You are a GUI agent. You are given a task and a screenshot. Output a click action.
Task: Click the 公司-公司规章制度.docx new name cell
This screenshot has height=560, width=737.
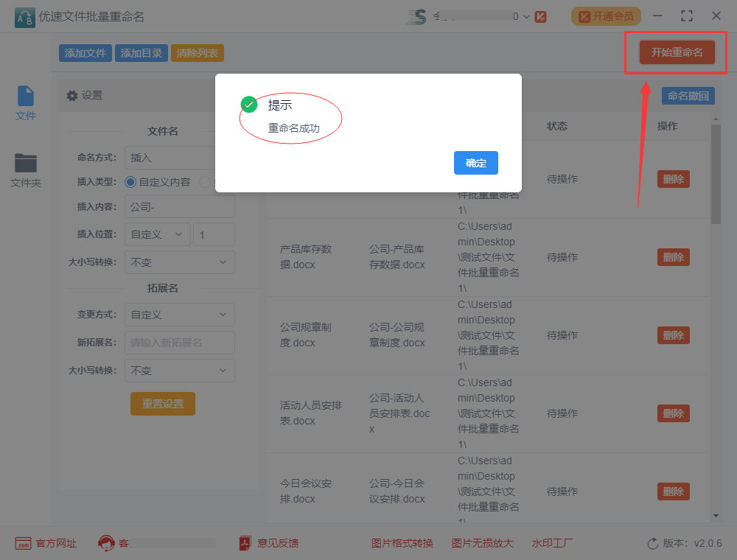pos(397,335)
